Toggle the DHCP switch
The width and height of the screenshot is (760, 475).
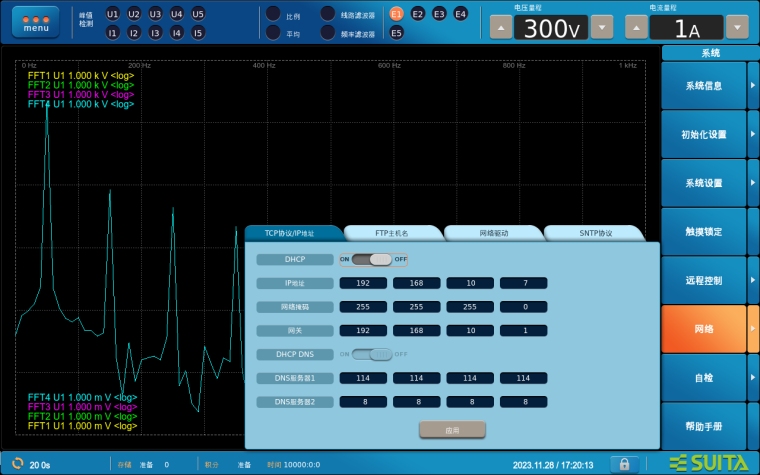tap(374, 259)
